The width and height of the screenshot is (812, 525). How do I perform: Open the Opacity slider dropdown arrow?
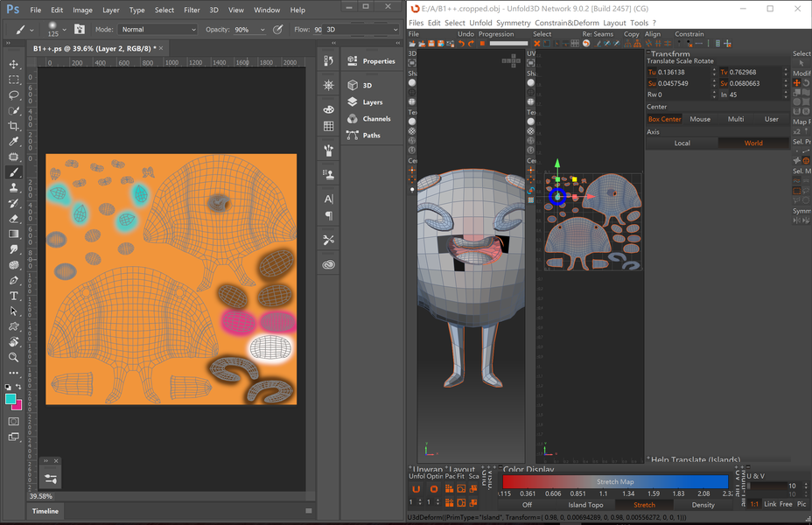tap(262, 30)
